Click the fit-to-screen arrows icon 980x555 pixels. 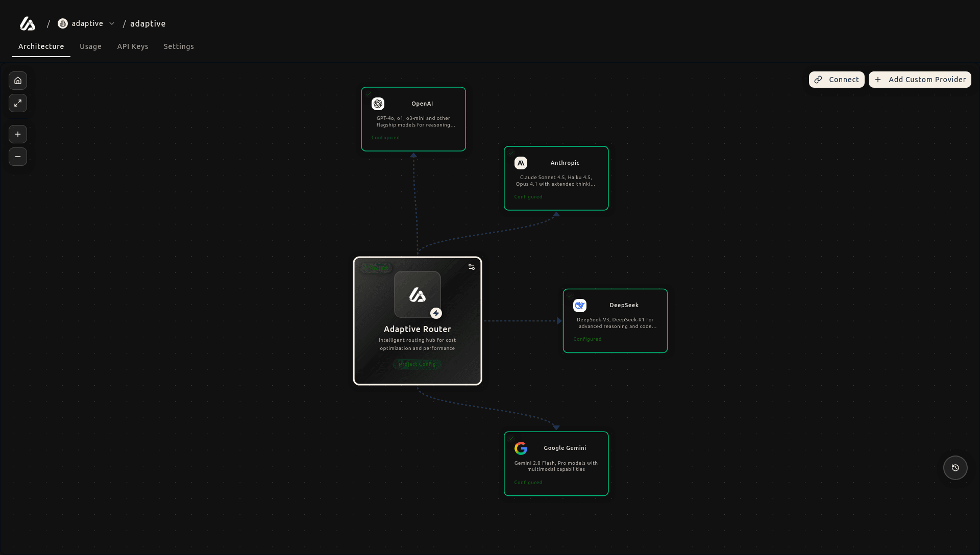[x=18, y=103]
